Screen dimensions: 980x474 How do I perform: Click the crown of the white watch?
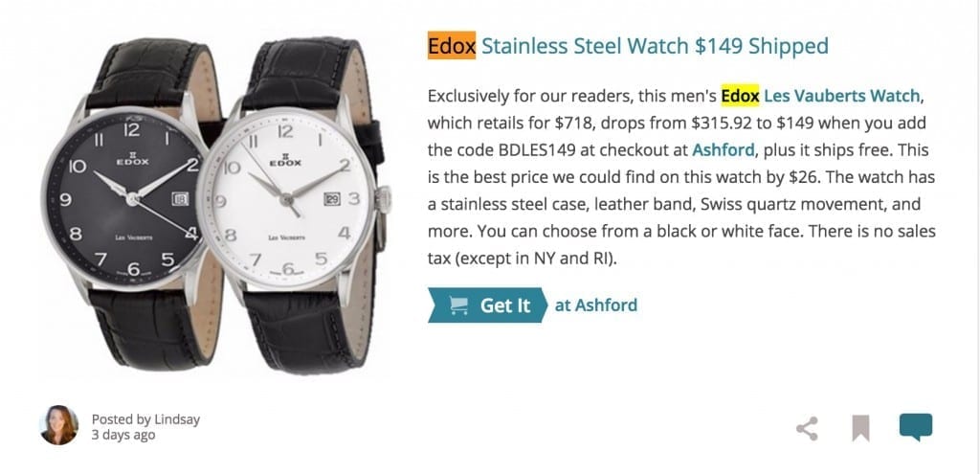[384, 199]
